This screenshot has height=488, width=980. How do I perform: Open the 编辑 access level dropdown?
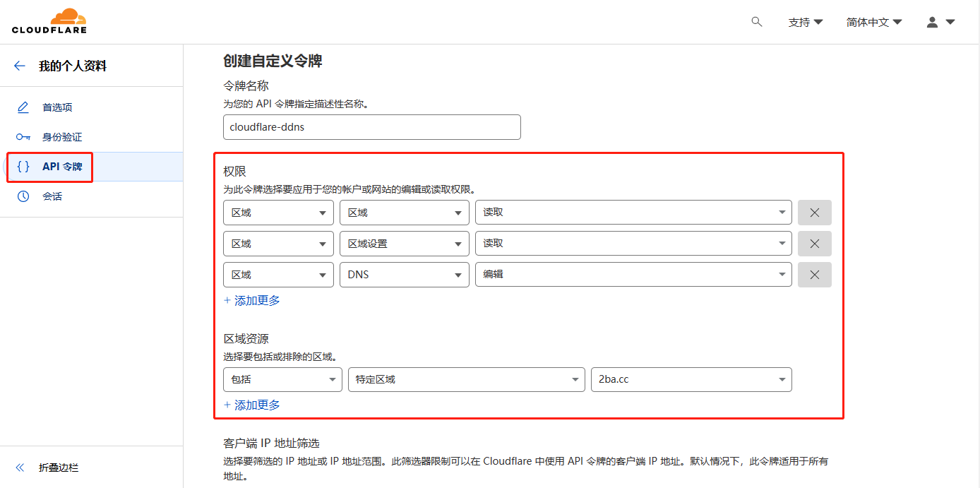[x=633, y=274]
